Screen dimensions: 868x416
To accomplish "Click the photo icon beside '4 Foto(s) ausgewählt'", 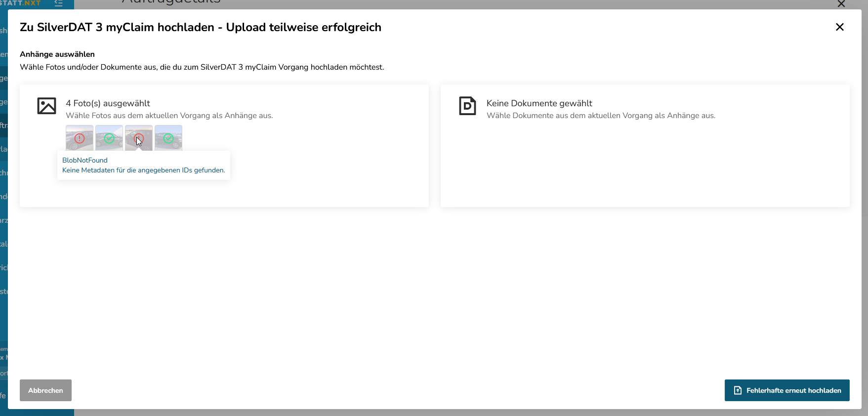I will tap(47, 106).
